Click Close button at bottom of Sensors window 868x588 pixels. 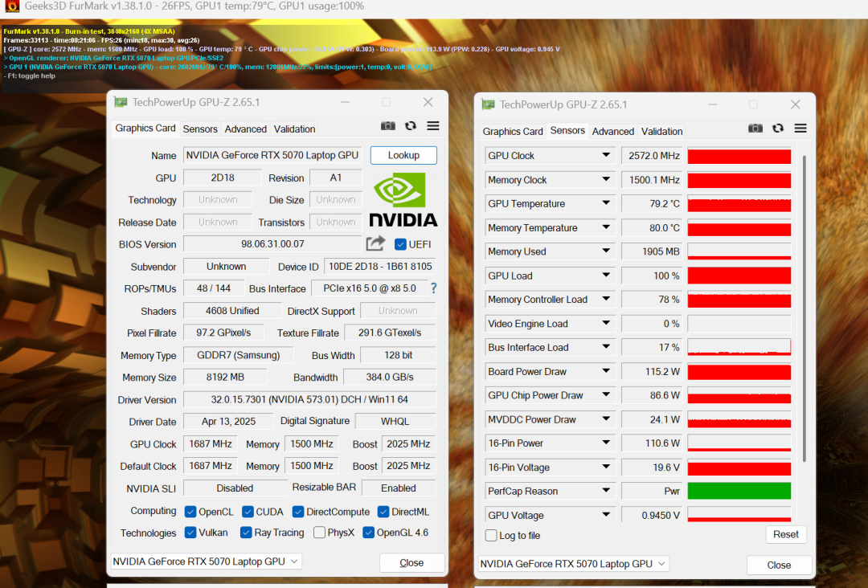[779, 565]
